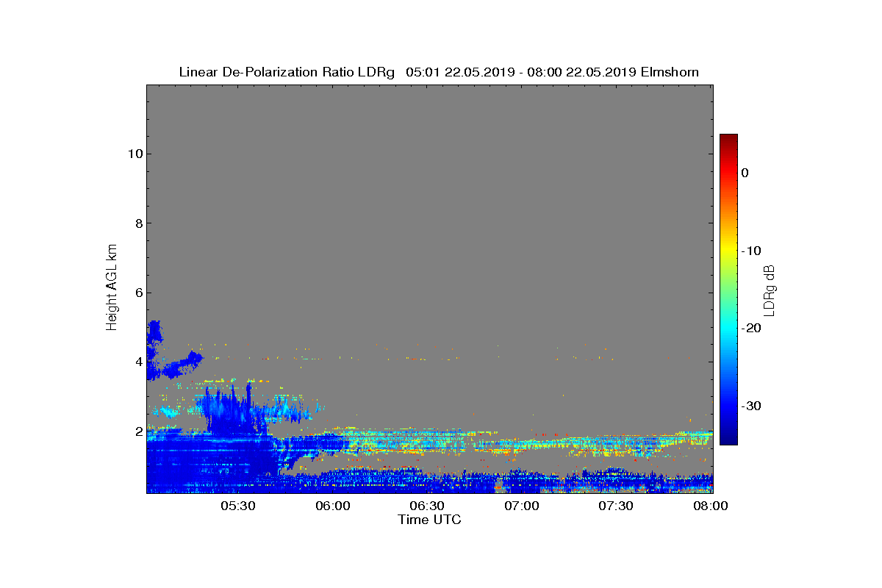The width and height of the screenshot is (882, 588).
Task: Click the colorbar -10 label
Action: (x=751, y=251)
